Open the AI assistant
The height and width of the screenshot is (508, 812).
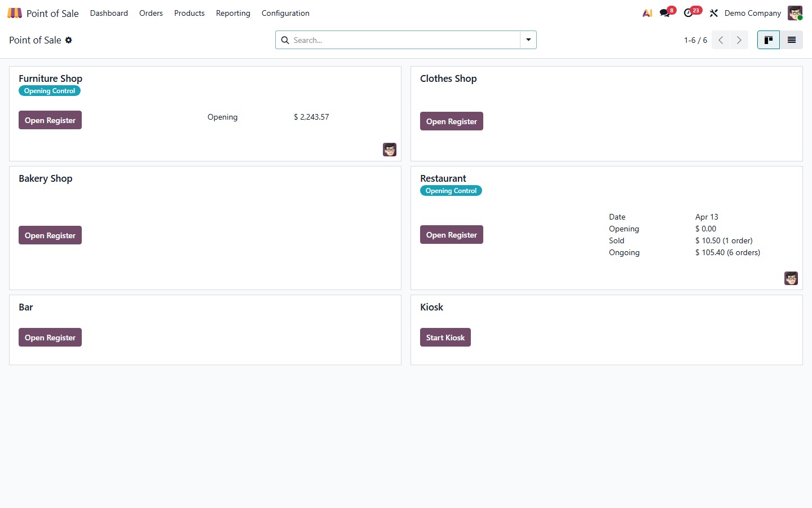click(x=647, y=12)
